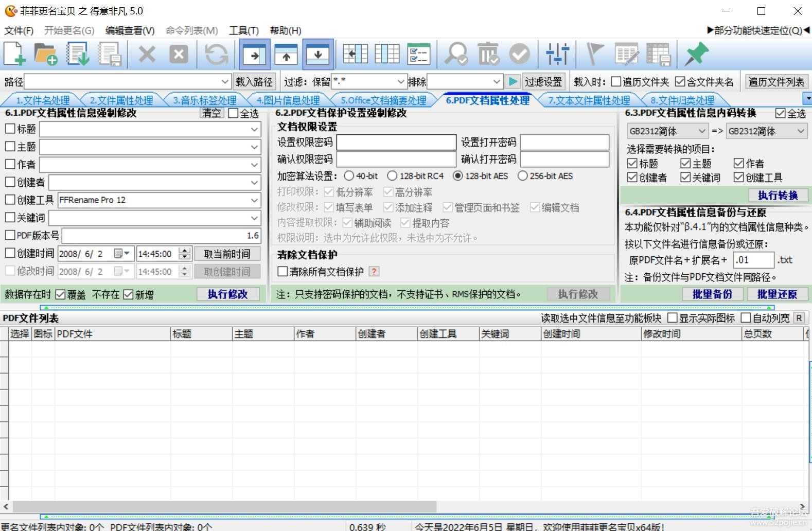Toggle the 遍历文件夹 checkbox

(616, 82)
